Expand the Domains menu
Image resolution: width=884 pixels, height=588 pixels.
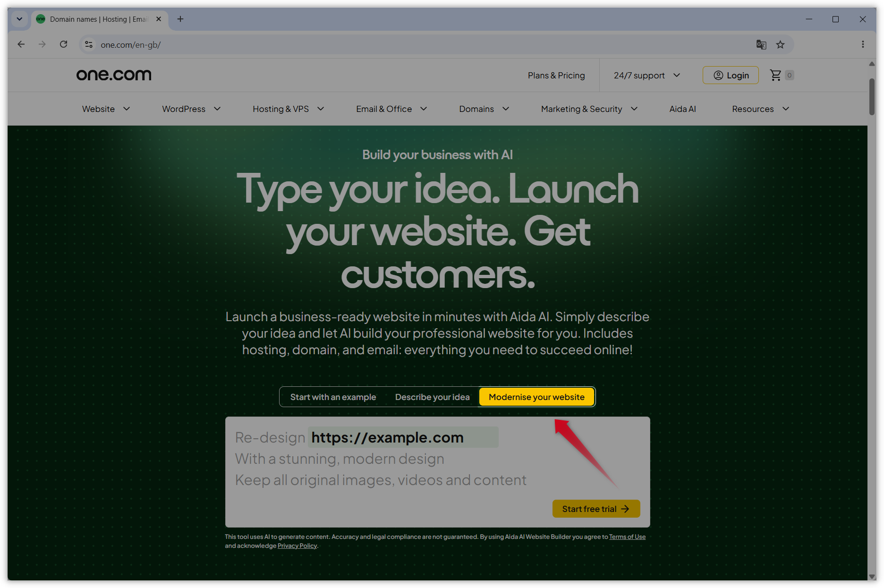click(x=484, y=109)
